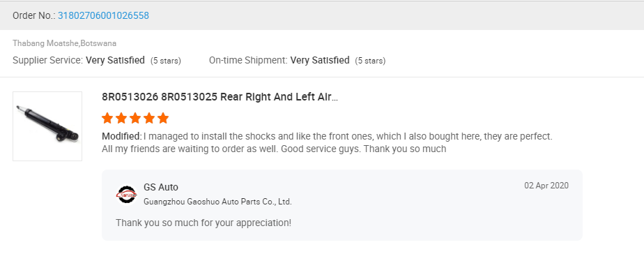Open the shock absorber product thumbnail

pyautogui.click(x=47, y=126)
